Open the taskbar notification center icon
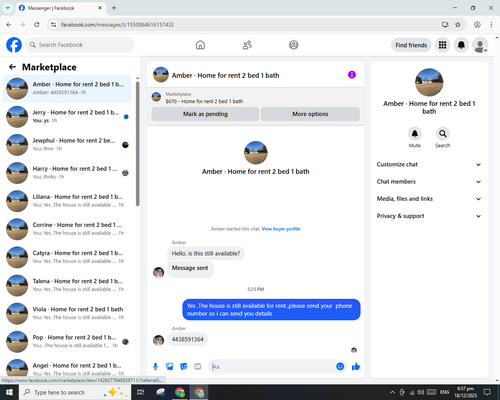The width and height of the screenshot is (500, 400). coord(487,392)
